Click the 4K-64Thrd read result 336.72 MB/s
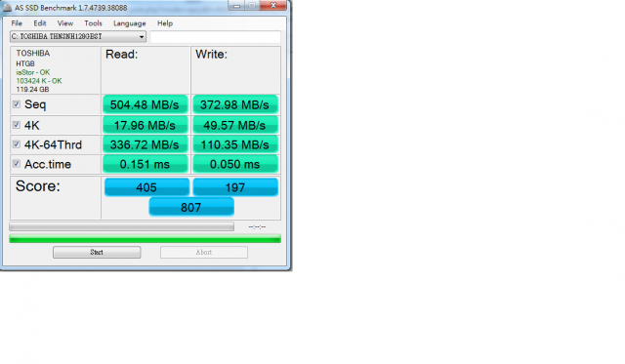The width and height of the screenshot is (625, 364). click(x=145, y=144)
